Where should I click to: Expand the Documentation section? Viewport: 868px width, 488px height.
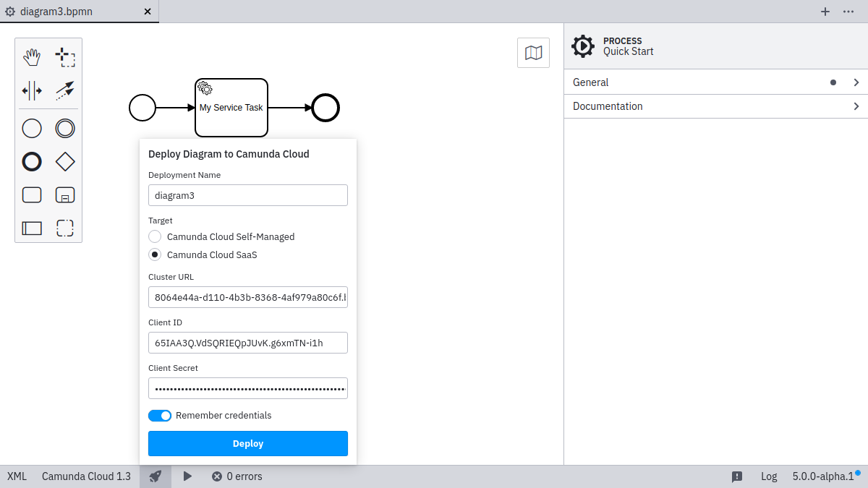(x=715, y=106)
